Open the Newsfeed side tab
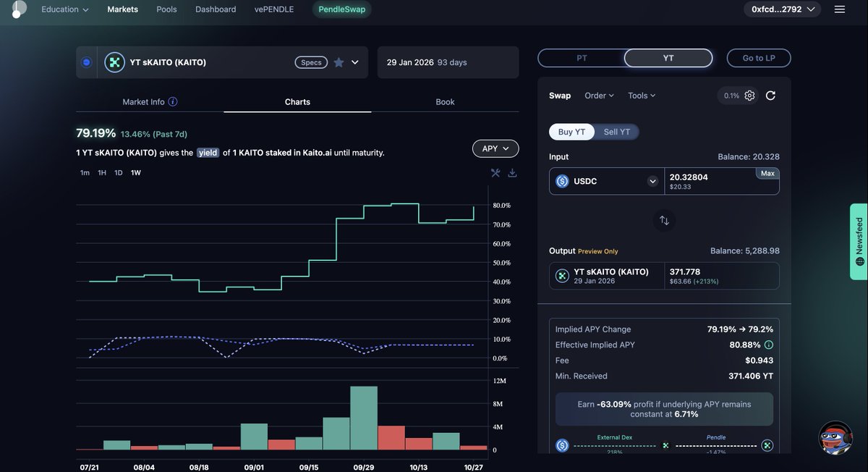Viewport: 868px width, 472px height. pos(859,241)
